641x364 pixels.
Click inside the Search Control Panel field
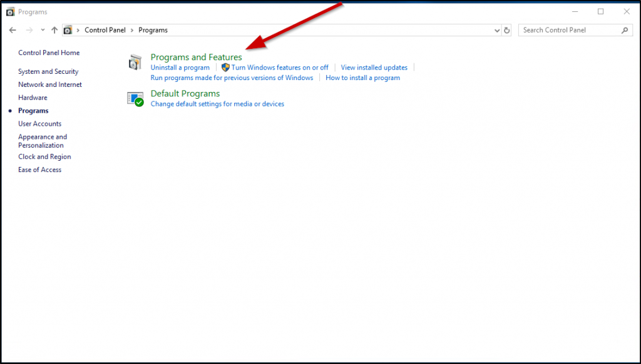570,30
